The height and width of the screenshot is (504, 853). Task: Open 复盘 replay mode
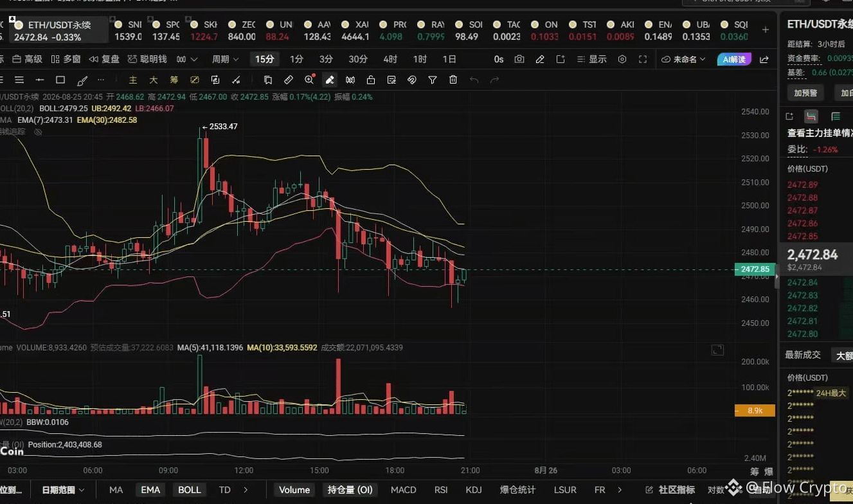point(104,59)
